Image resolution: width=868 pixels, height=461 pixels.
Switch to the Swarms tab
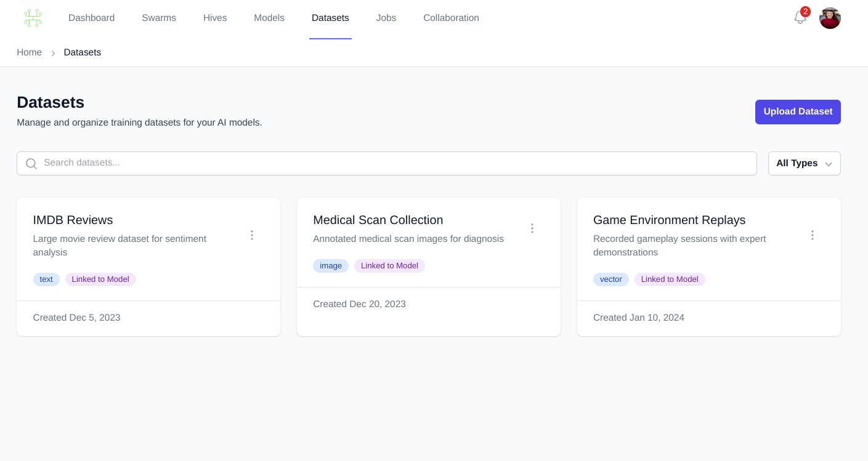[159, 18]
